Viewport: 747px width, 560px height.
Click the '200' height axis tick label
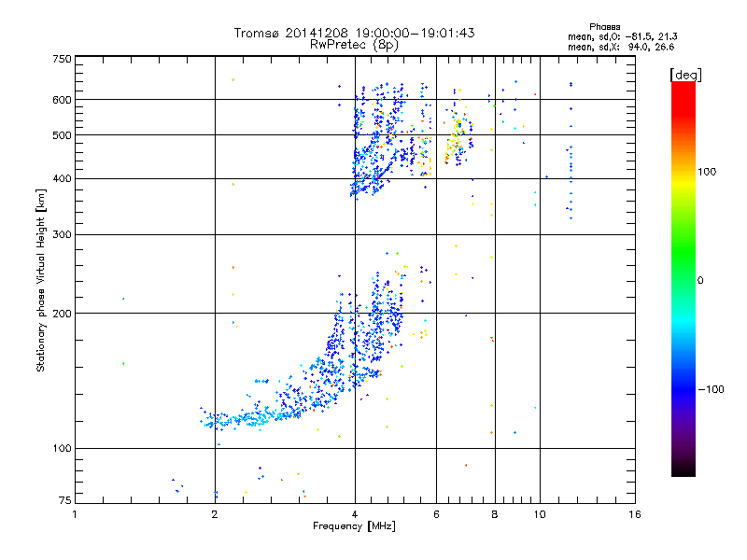(62, 314)
